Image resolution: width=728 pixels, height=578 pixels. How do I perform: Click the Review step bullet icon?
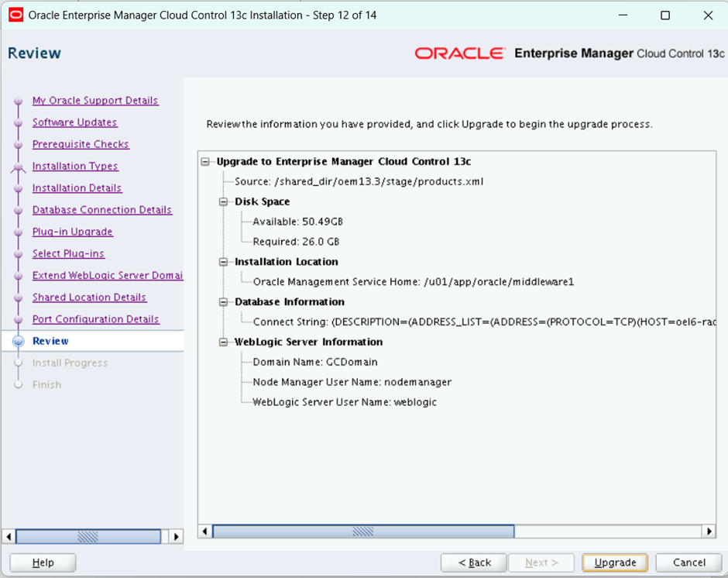point(19,342)
